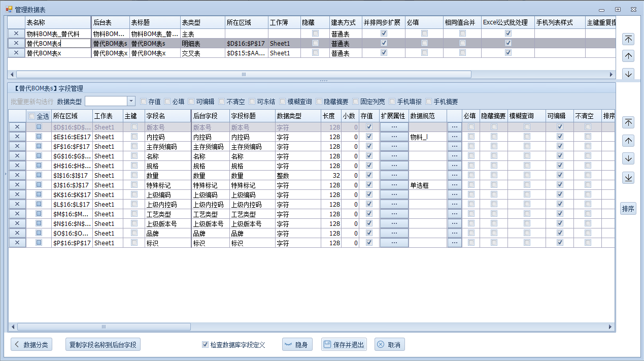The width and height of the screenshot is (644, 361).
Task: Click the 保存并退出 button
Action: [x=344, y=345]
